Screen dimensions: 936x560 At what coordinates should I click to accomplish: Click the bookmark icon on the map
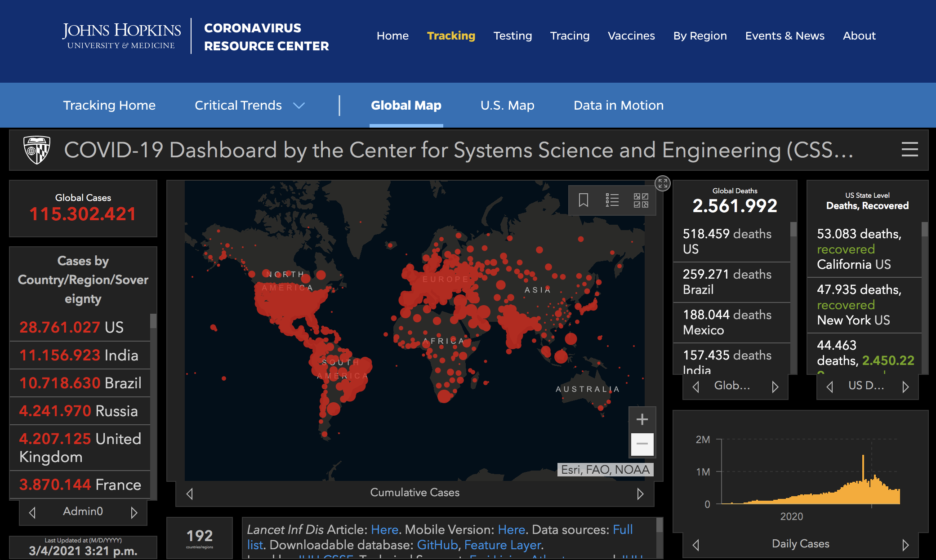tap(584, 200)
